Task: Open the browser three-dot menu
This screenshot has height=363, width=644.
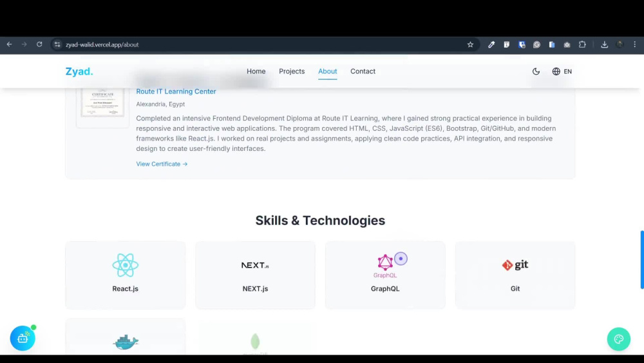Action: [634, 44]
